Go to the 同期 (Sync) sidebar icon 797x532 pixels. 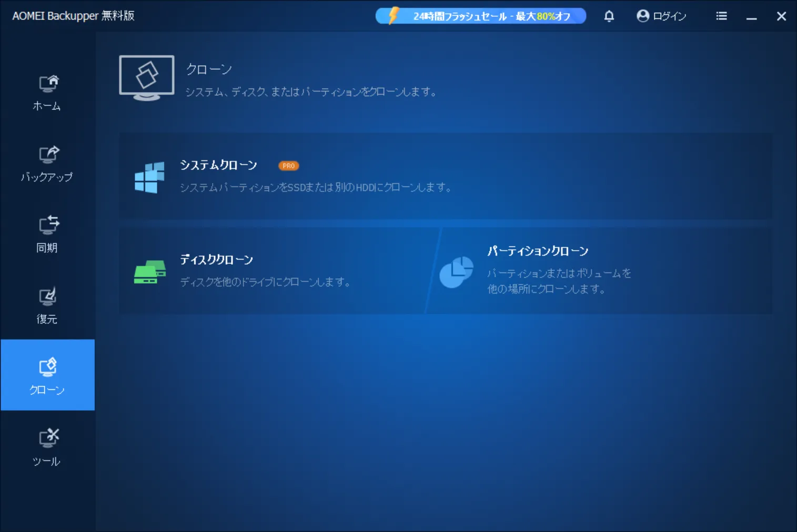(x=48, y=226)
